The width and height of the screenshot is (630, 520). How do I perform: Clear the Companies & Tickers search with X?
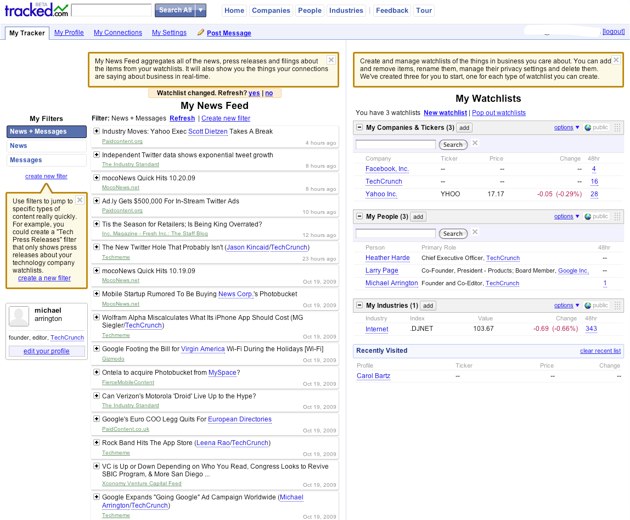point(475,144)
